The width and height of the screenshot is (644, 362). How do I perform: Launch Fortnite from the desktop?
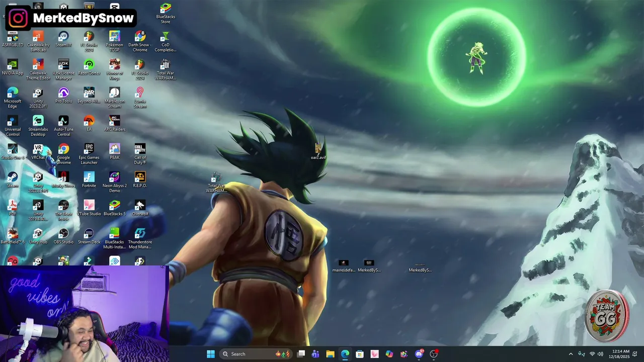tap(89, 180)
